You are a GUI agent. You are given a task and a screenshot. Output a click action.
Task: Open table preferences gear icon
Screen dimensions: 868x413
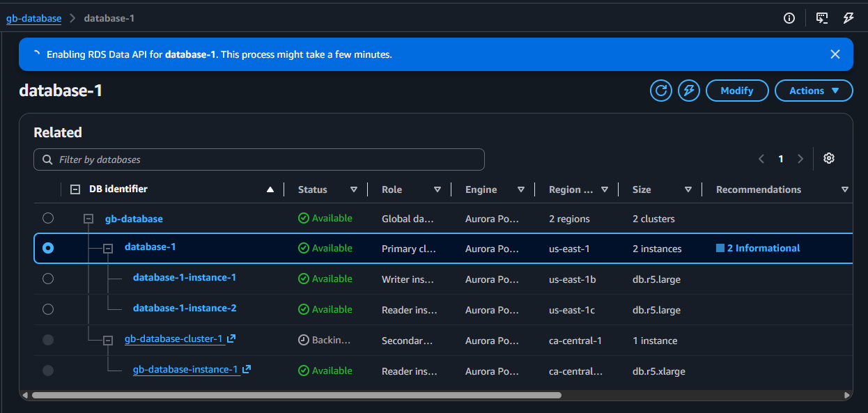click(x=828, y=158)
